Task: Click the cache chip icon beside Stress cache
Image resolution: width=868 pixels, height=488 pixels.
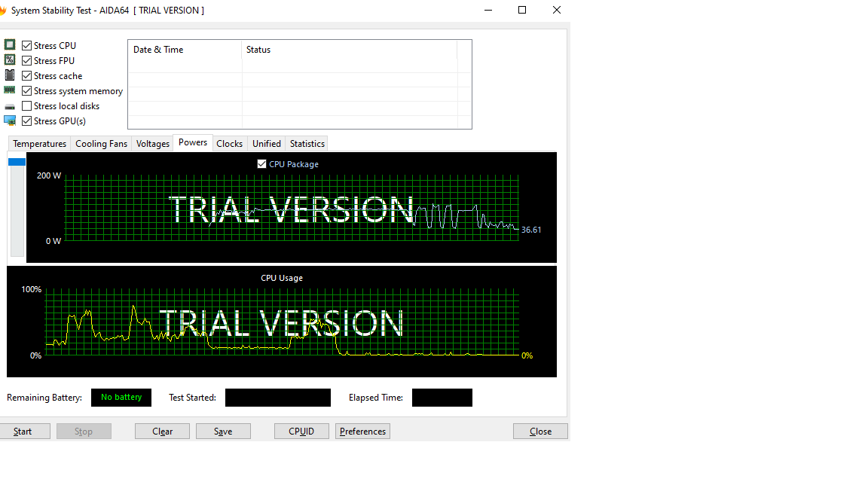Action: [10, 75]
